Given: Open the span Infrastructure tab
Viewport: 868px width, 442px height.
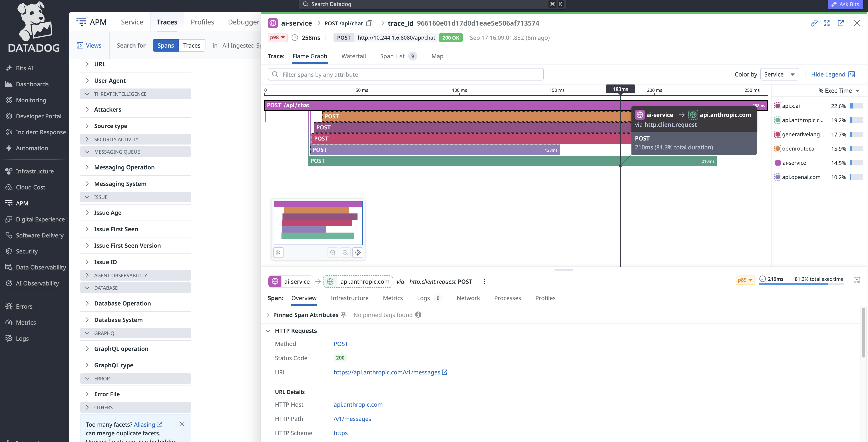Looking at the screenshot, I should [x=350, y=298].
